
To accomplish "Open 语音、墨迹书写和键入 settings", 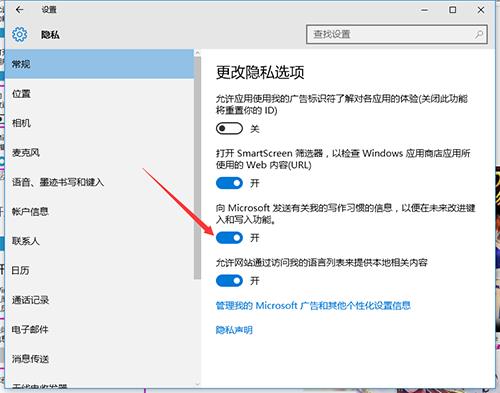I will coord(99,182).
